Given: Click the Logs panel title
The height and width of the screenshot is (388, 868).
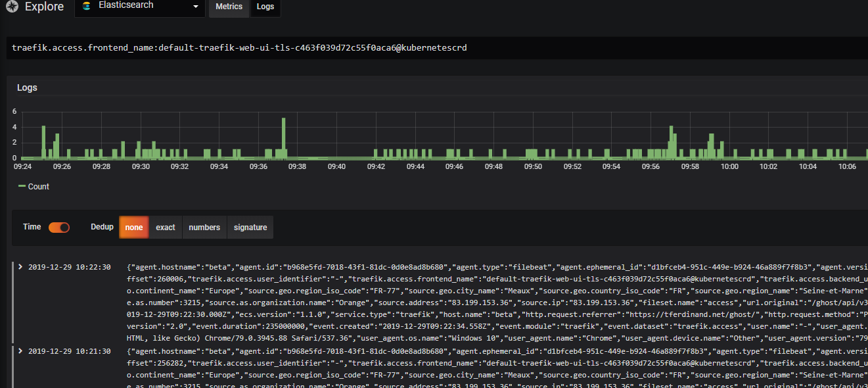Looking at the screenshot, I should [27, 87].
